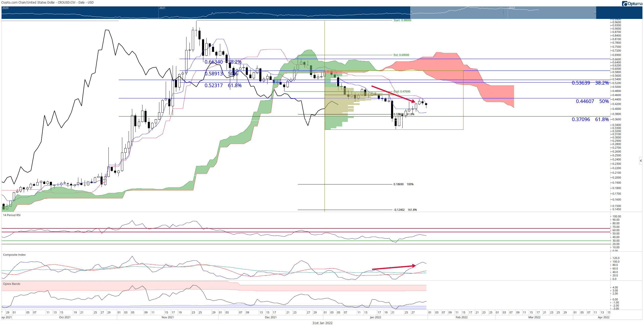Viewport: 644px width, 328px height.
Task: Expand the right side panel arrow
Action: tap(641, 161)
